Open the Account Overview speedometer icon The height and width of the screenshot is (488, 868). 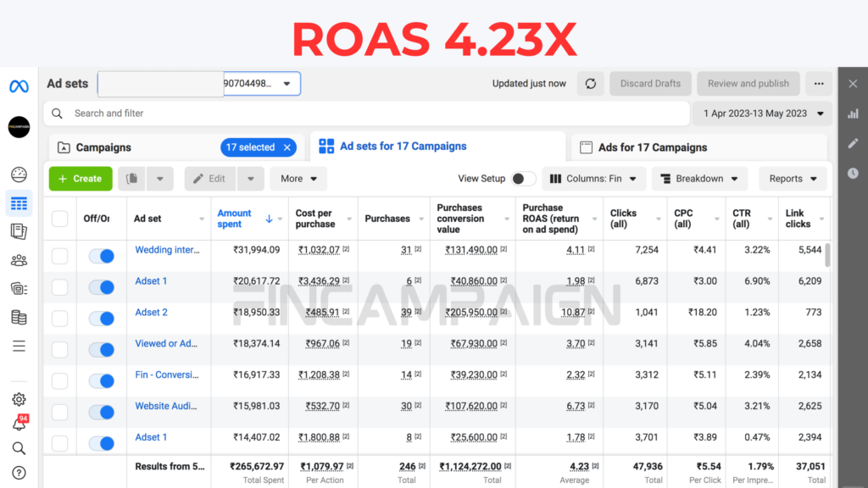coord(19,174)
